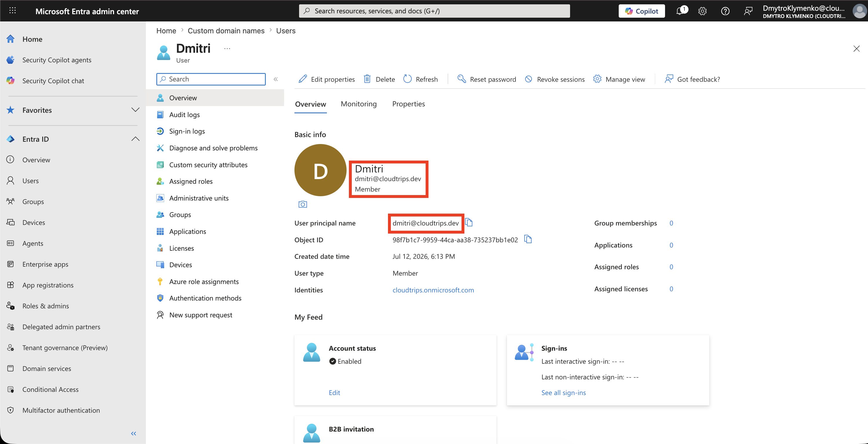Open the help question mark icon
This screenshot has width=868, height=444.
coord(725,11)
